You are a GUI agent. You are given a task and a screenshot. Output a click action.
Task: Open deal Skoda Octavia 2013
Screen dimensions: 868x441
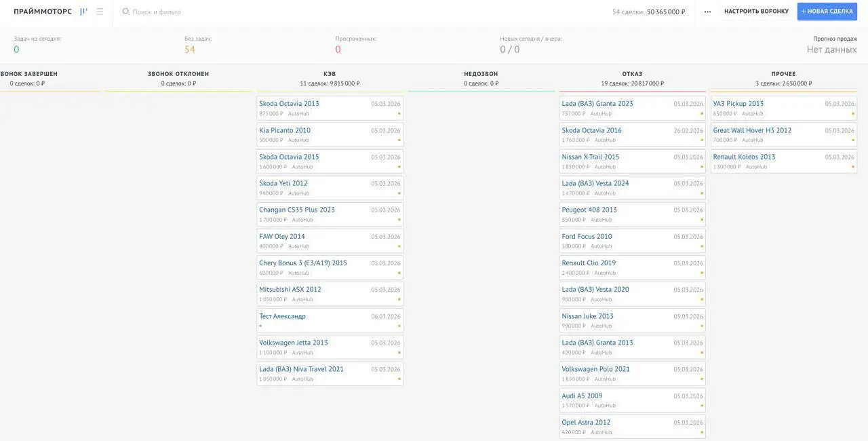click(289, 104)
